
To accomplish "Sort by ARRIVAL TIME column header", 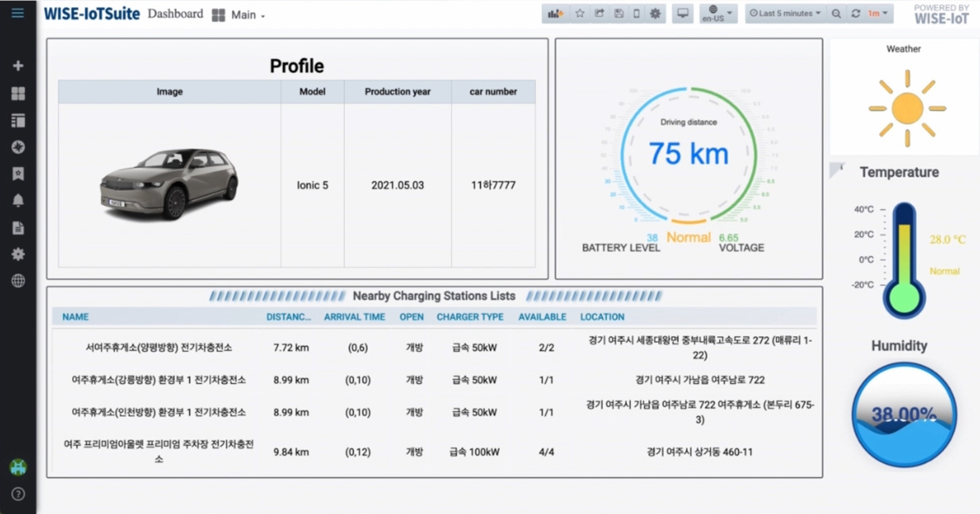I will coord(354,317).
